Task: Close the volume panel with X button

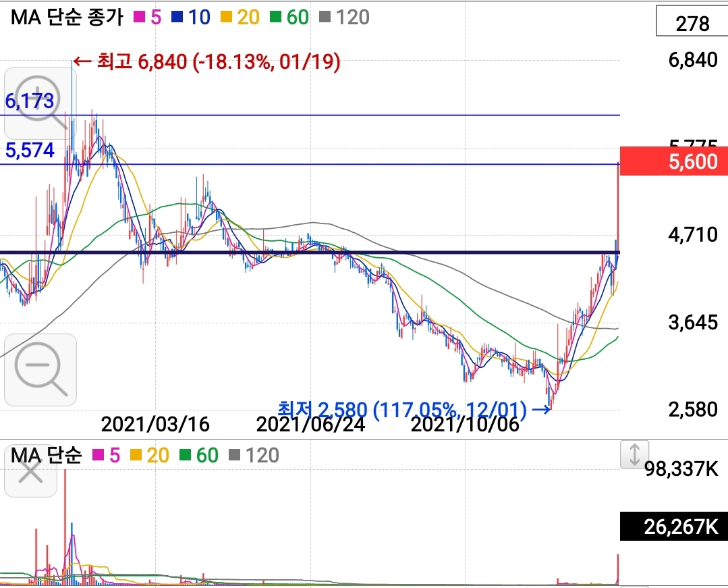Action: 30,473
